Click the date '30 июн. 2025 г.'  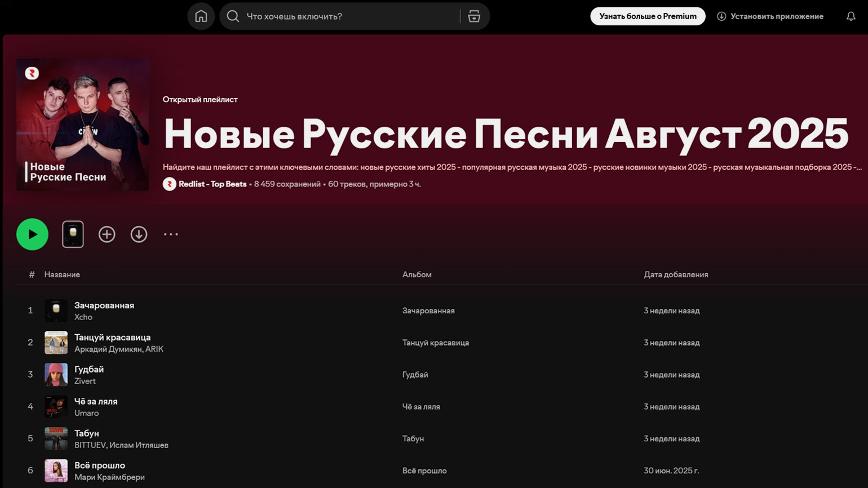(x=671, y=471)
